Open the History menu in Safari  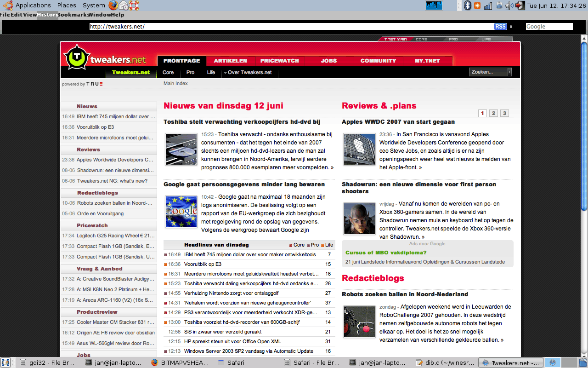tap(48, 15)
